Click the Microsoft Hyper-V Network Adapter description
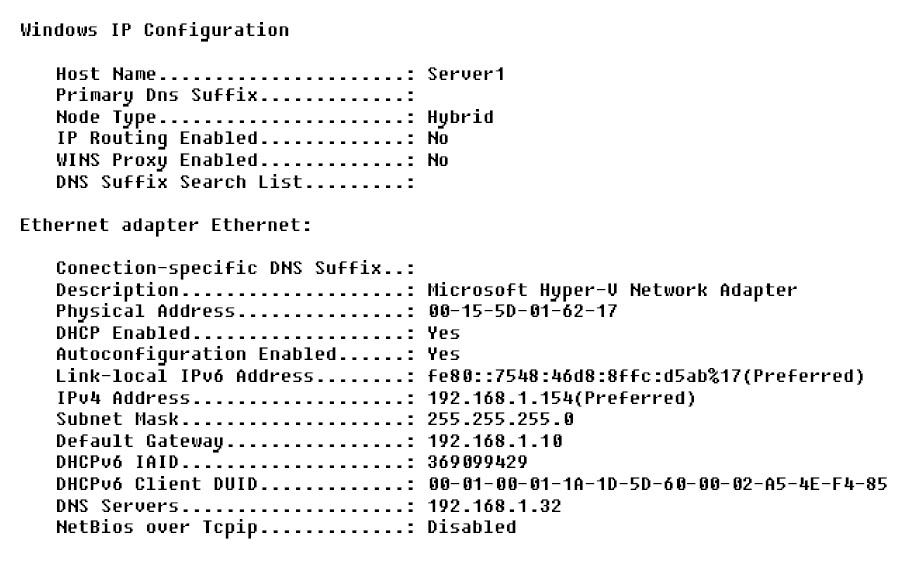 (612, 290)
